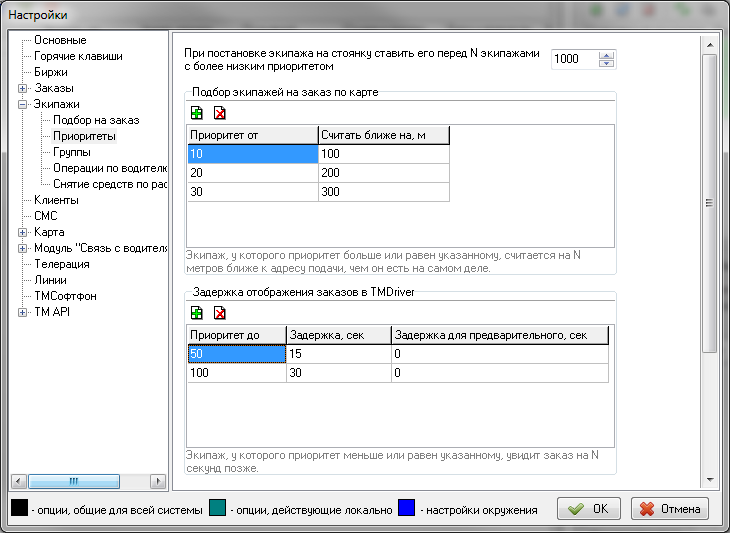Expand the Модуль "Связь с водителями" node

(x=22, y=249)
